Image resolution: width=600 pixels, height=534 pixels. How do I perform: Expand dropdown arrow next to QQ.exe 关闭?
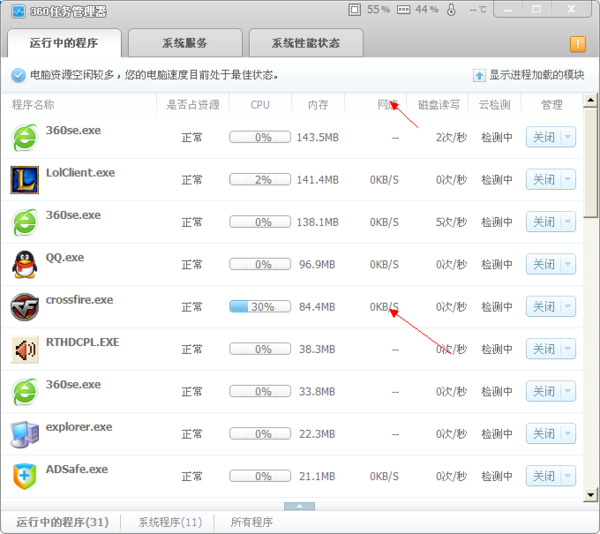point(567,265)
